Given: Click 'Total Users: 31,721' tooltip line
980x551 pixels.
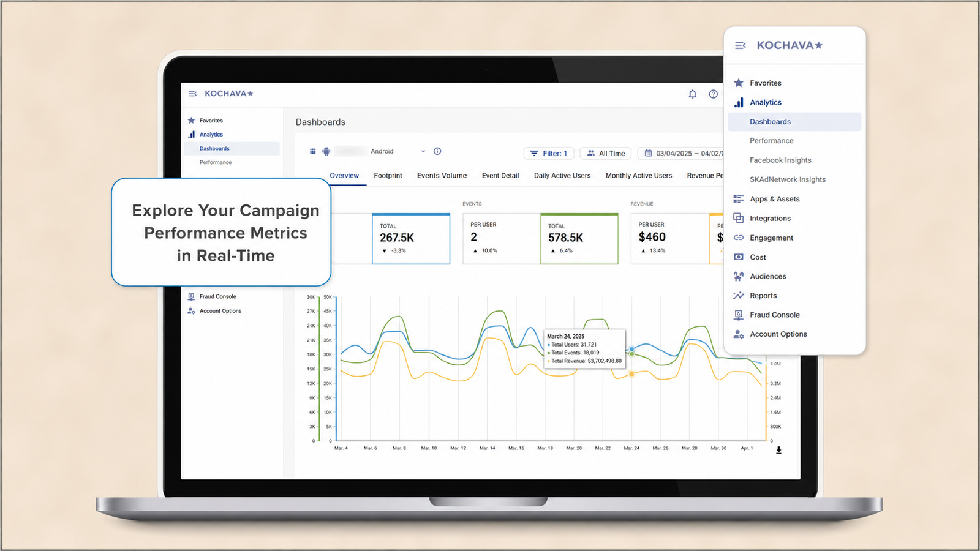Looking at the screenshot, I should click(x=572, y=345).
